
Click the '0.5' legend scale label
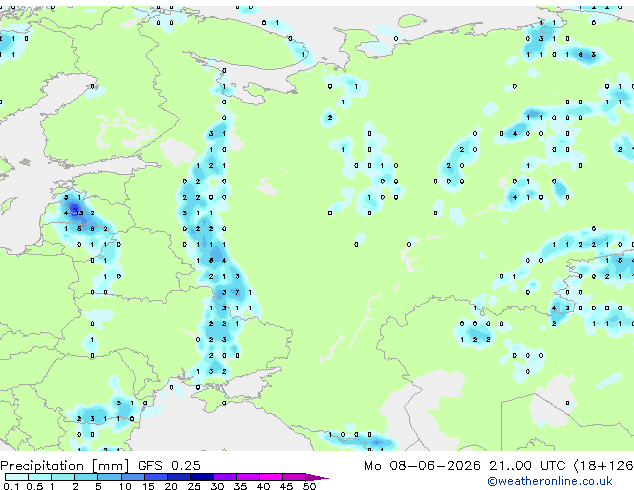(34, 486)
